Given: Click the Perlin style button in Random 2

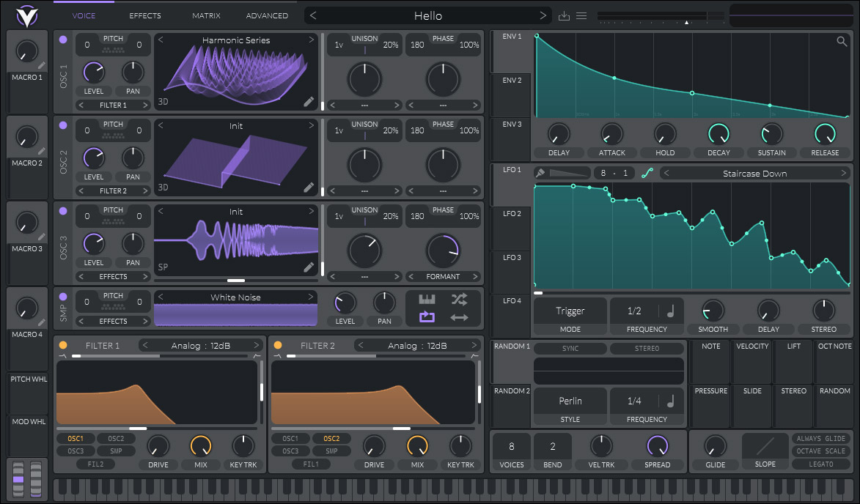Looking at the screenshot, I should tap(570, 401).
